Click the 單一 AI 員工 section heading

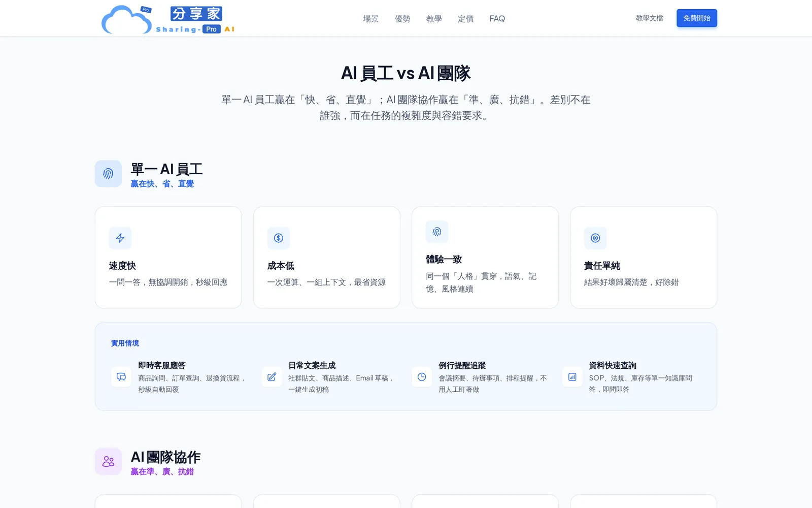click(167, 169)
